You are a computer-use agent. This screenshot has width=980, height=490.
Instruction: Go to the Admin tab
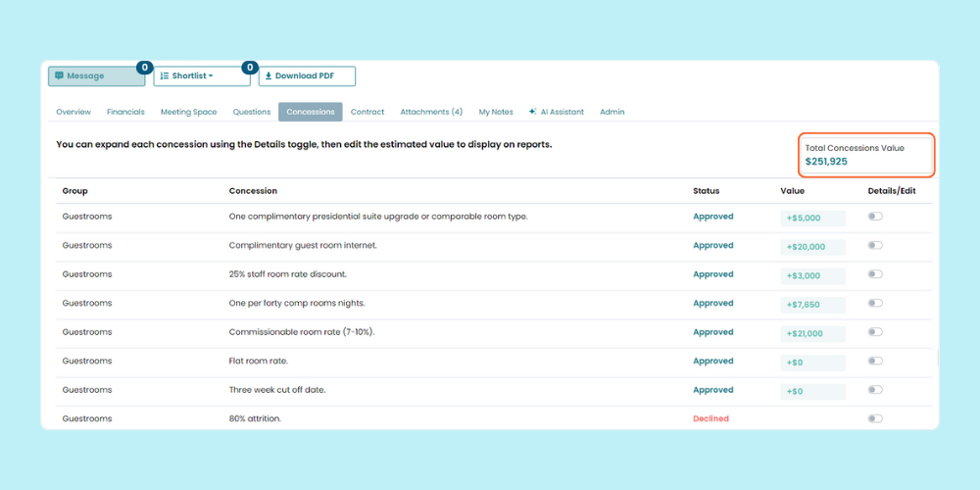pos(612,112)
